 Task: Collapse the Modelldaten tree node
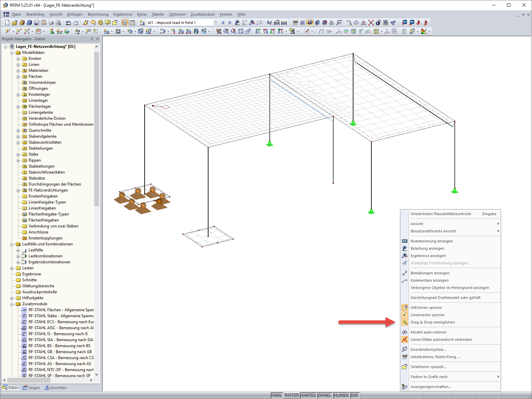[12, 53]
